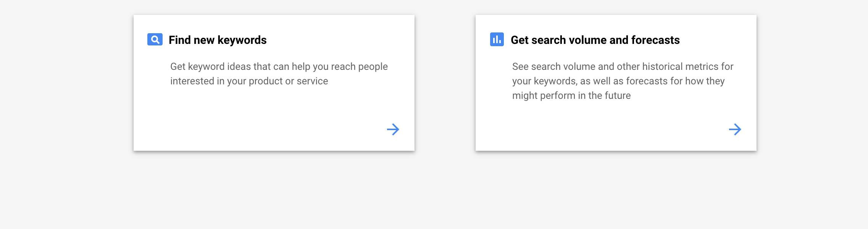This screenshot has width=868, height=229.
Task: Open Find new keywords via its arrow
Action: [393, 129]
